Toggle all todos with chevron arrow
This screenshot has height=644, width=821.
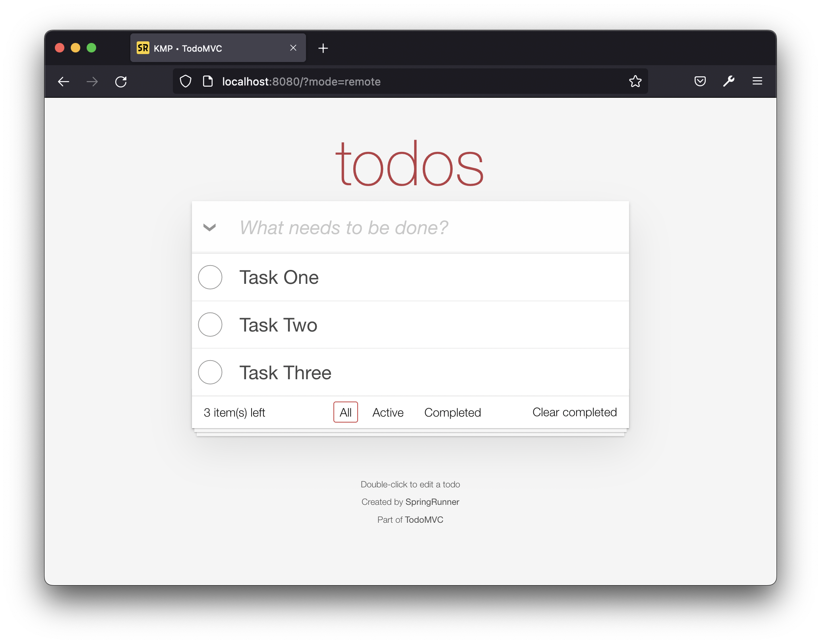click(x=209, y=227)
